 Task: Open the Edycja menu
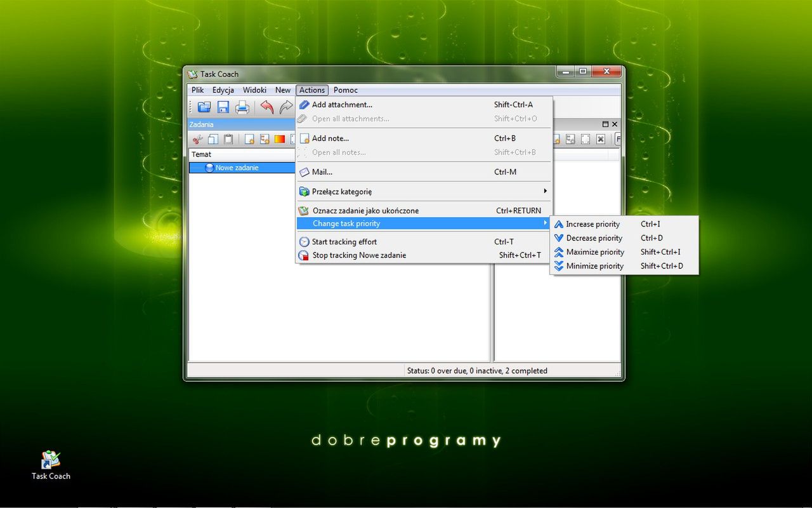pos(223,90)
